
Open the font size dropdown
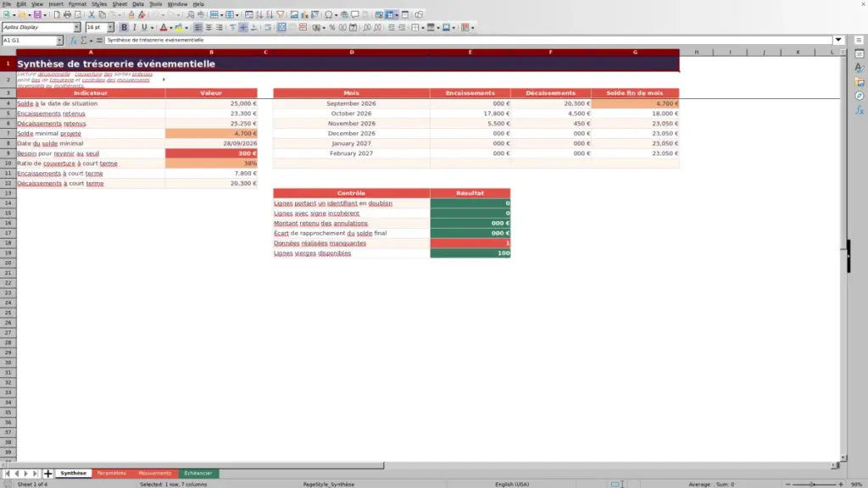coord(110,27)
